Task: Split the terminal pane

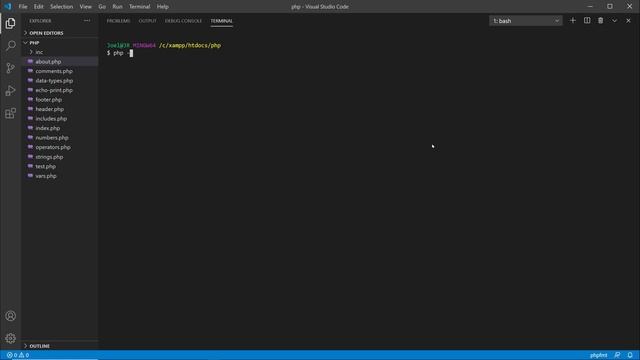Action: (587, 20)
